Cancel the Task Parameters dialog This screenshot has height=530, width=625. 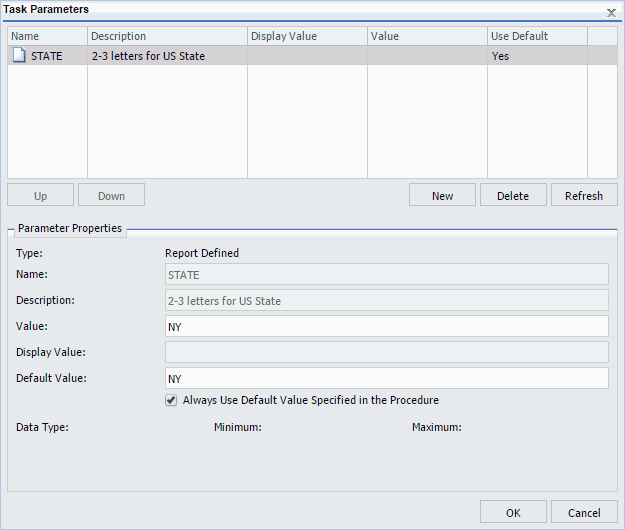click(583, 512)
